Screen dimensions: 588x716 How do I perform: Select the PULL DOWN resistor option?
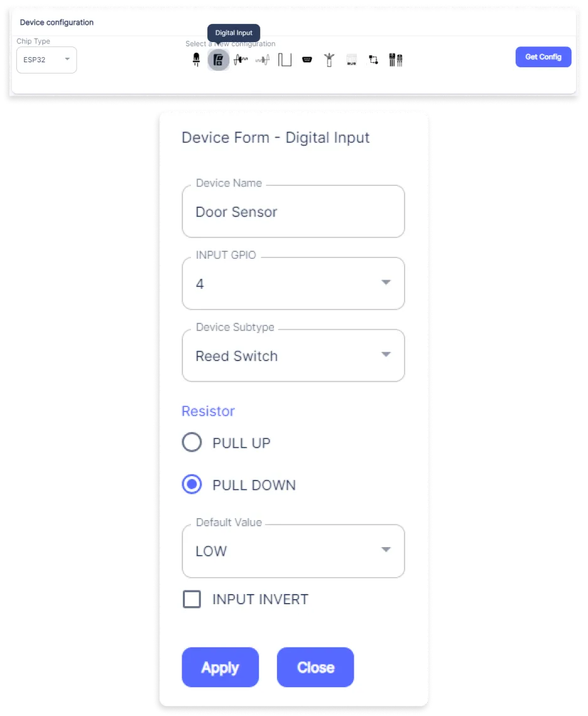tap(192, 485)
